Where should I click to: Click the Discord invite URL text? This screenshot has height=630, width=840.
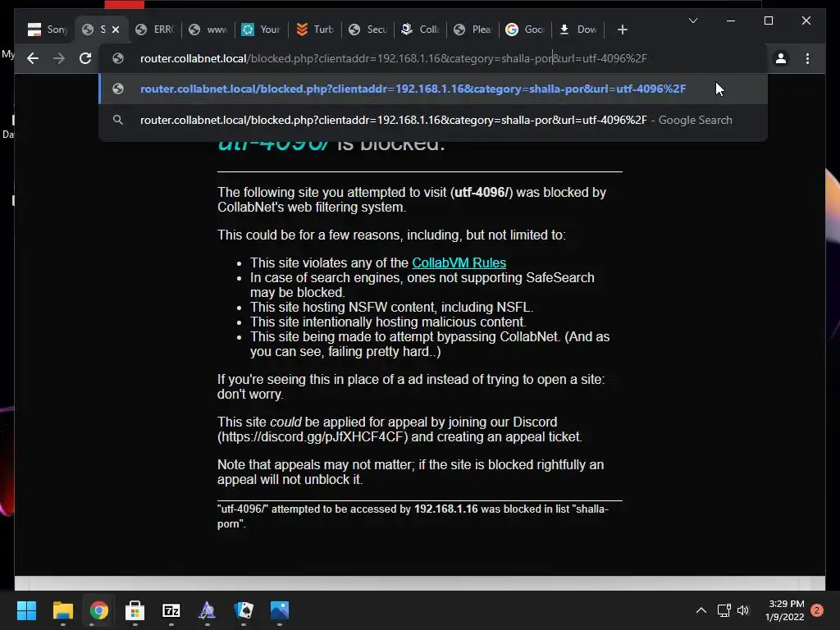click(x=313, y=436)
